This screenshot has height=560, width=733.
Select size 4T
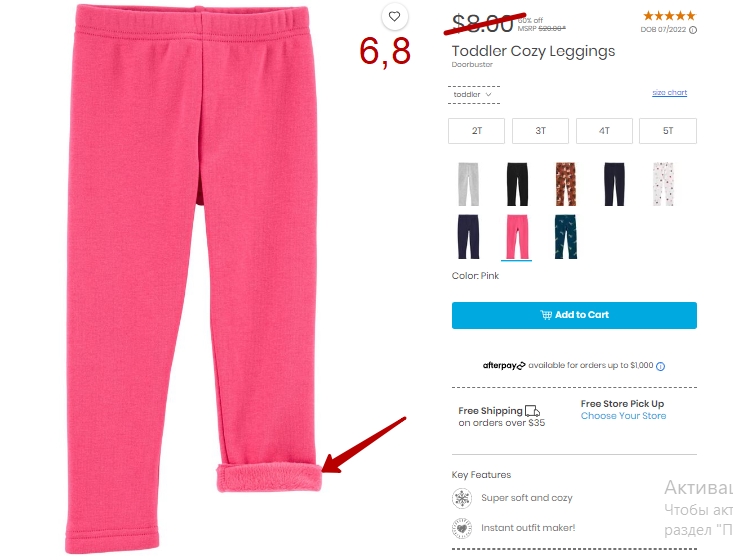tap(604, 131)
